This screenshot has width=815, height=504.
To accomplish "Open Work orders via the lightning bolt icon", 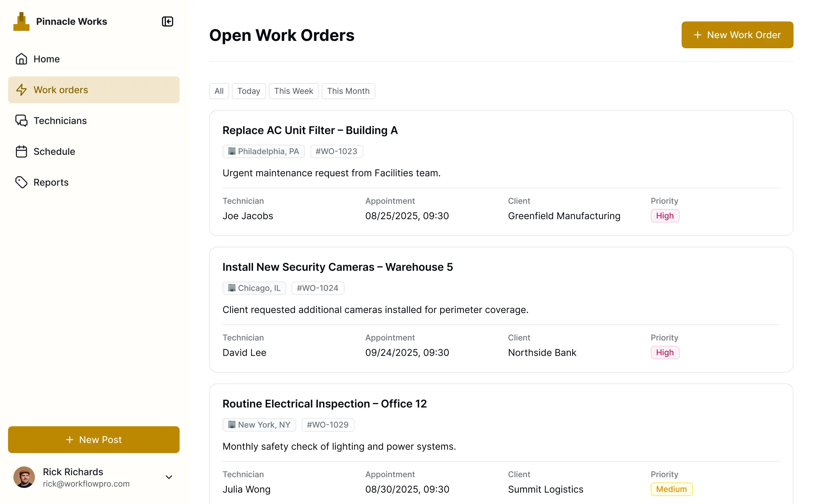I will (22, 90).
